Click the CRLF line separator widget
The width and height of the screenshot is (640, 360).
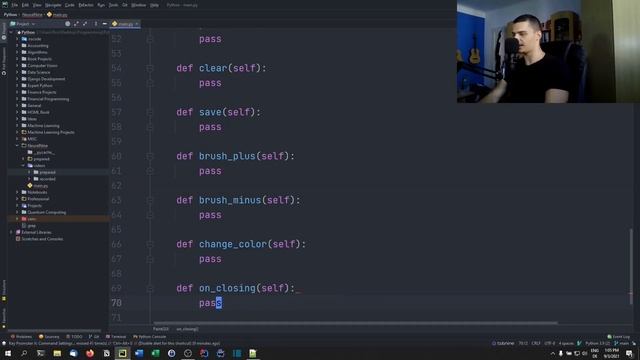pos(536,343)
